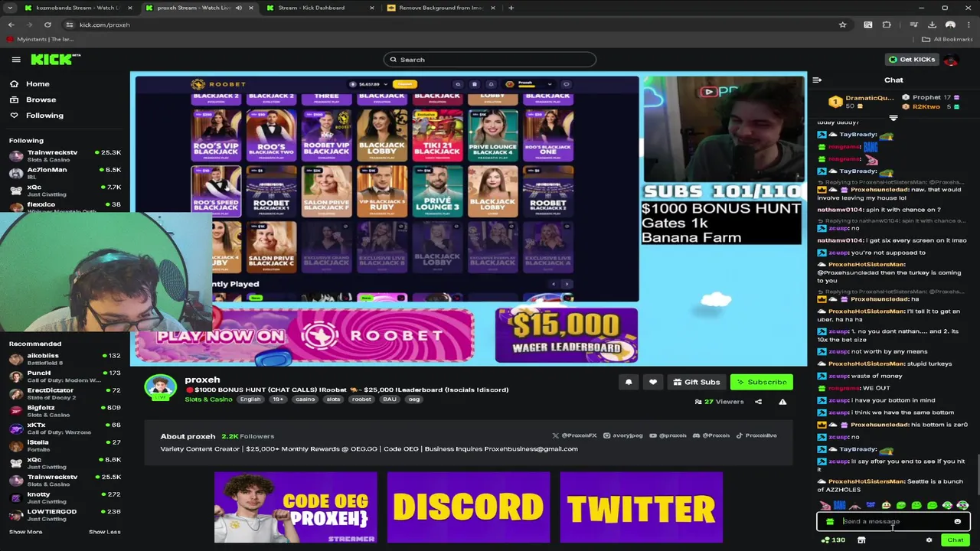This screenshot has height=551, width=980.
Task: Open the browser downloads icon
Action: point(932,24)
